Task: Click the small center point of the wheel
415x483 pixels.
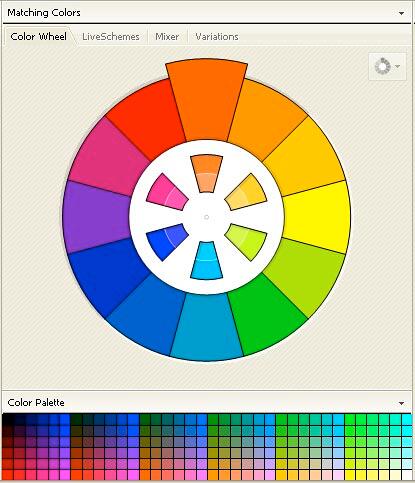Action: [206, 217]
